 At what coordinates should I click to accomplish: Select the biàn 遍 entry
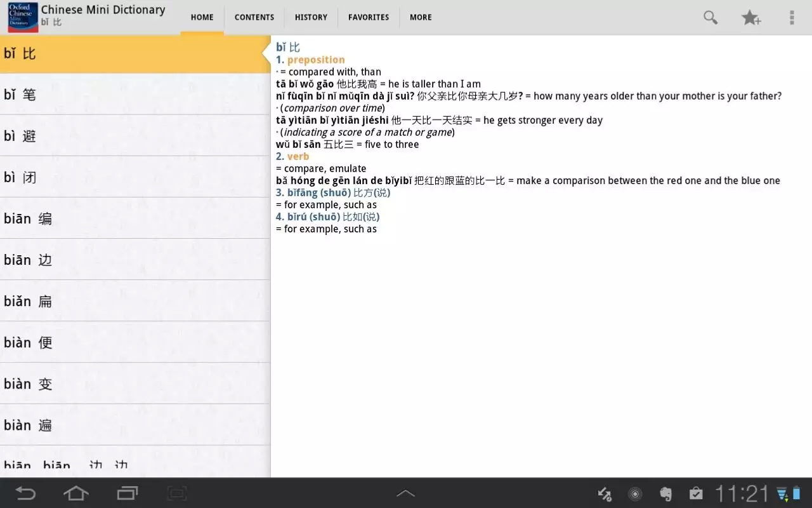tap(135, 425)
